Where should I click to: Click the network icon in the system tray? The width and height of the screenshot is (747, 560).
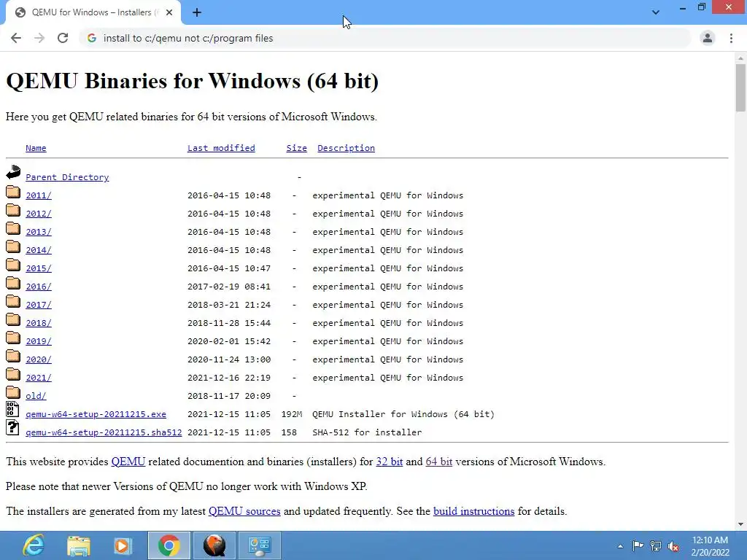656,546
